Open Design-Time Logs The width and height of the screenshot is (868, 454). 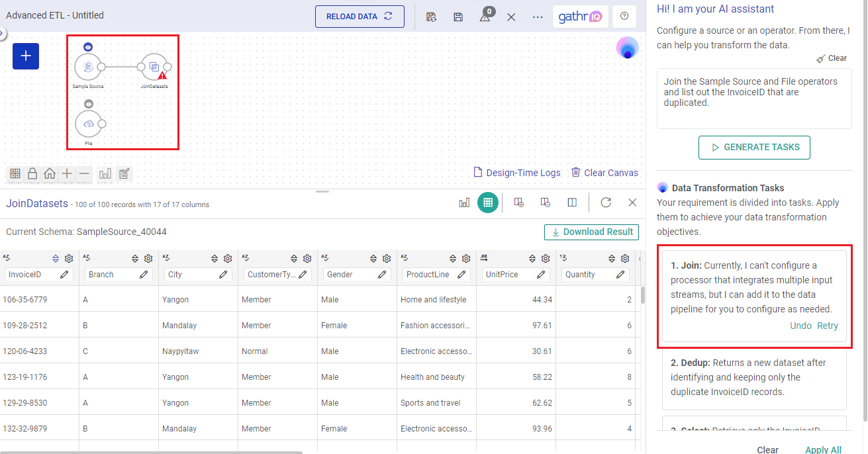pyautogui.click(x=516, y=173)
